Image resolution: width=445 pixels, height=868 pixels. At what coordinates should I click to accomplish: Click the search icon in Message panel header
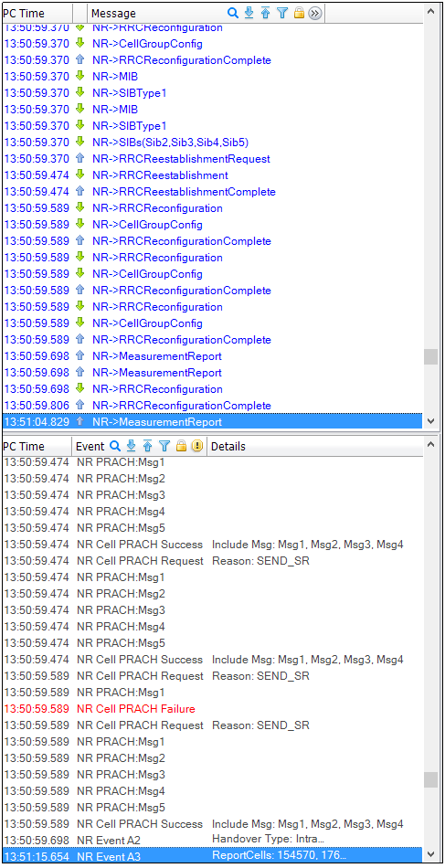coord(233,14)
